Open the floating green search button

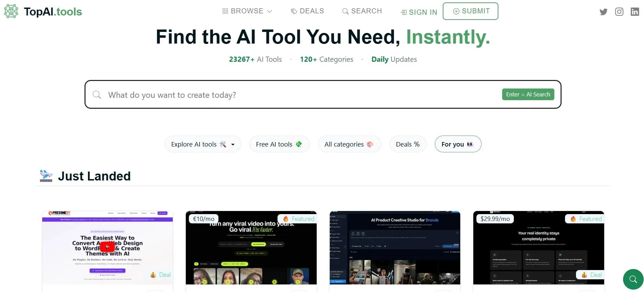click(x=633, y=279)
